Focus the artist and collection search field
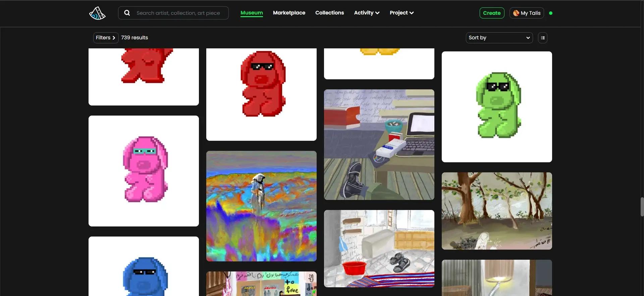The height and width of the screenshot is (296, 644). click(x=178, y=13)
